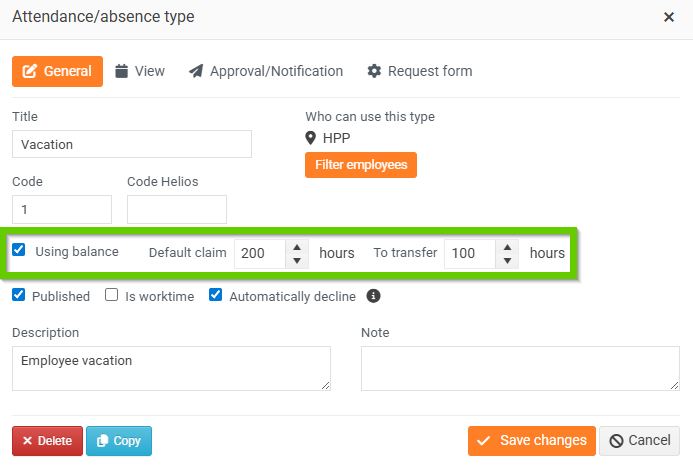Disable the Automatically decline checkbox
Viewport: 693px width, 468px height.
[x=216, y=296]
